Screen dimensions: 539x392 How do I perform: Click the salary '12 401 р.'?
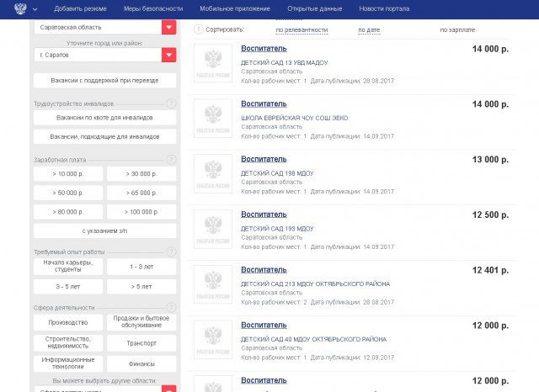coord(490,270)
